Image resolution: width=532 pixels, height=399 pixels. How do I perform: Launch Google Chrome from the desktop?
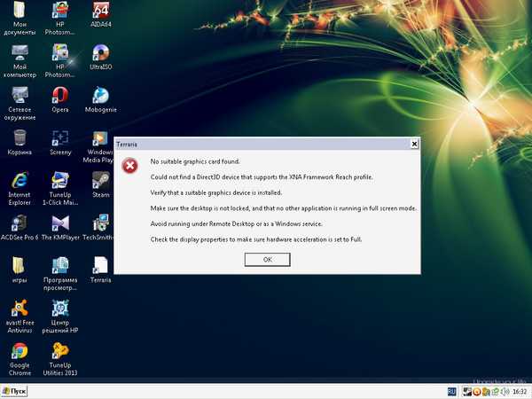20,359
